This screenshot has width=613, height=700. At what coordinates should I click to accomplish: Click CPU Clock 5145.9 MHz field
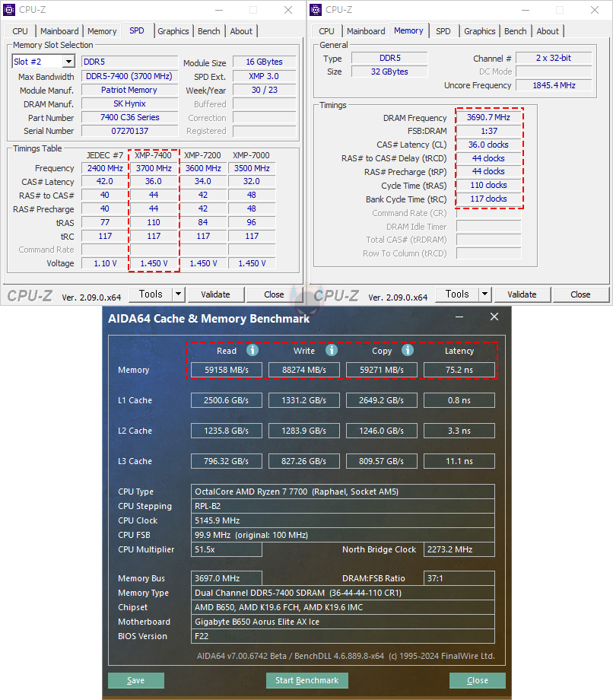tap(343, 520)
